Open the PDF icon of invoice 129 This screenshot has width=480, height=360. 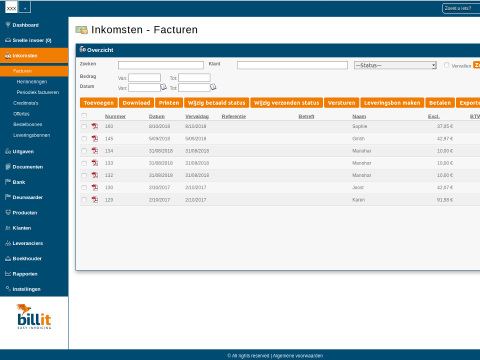click(95, 200)
